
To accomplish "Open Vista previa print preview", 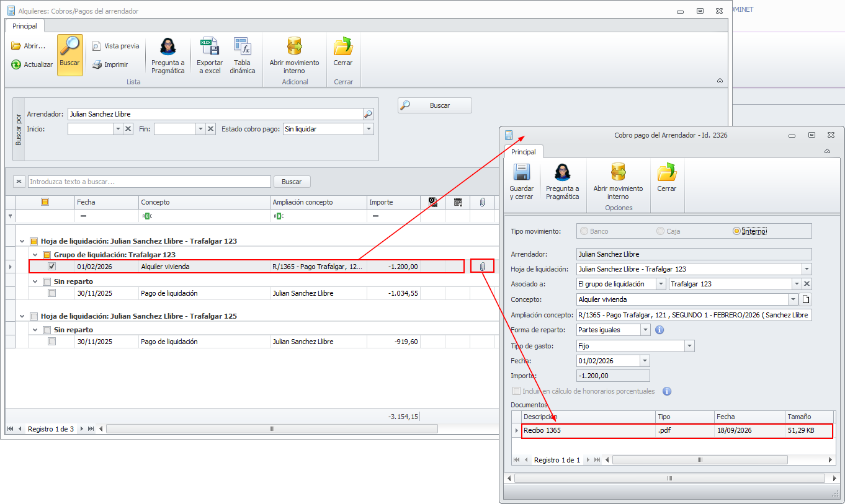I will pos(115,46).
